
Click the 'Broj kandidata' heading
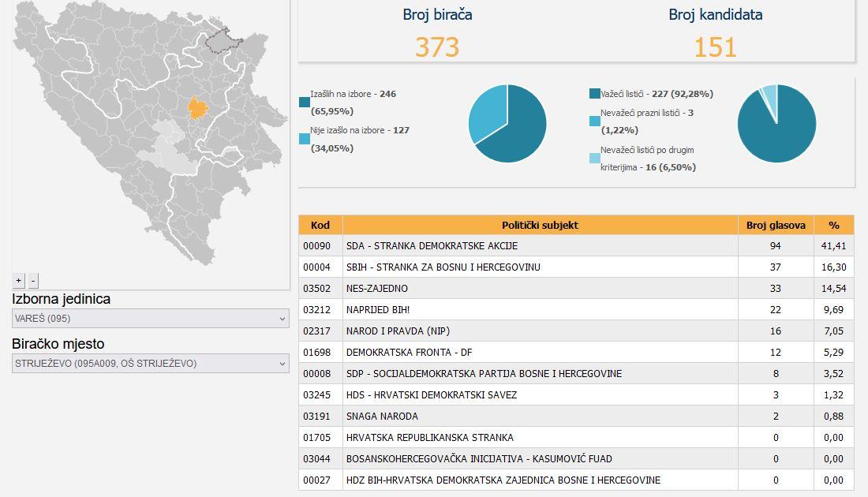click(715, 14)
